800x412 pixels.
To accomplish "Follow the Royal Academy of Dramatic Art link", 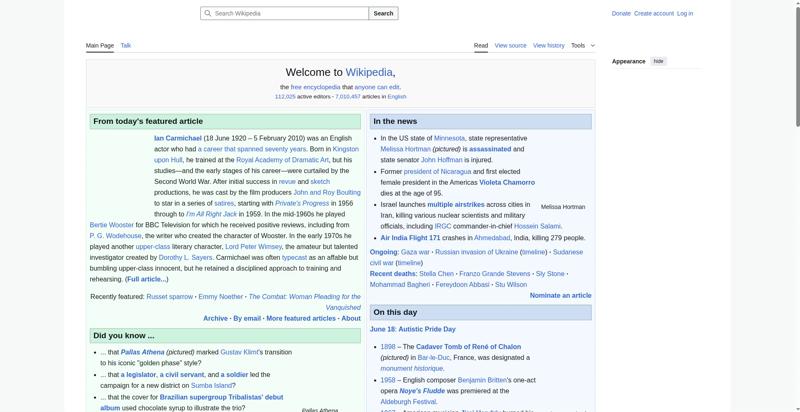I will (x=282, y=160).
